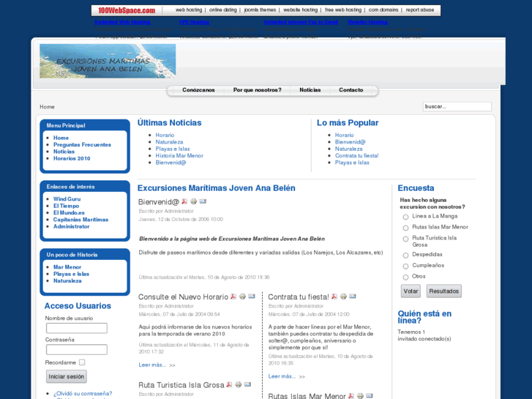Print Ruta Turistica Isla Grosa article
The width and height of the screenshot is (532, 399).
coord(238,384)
